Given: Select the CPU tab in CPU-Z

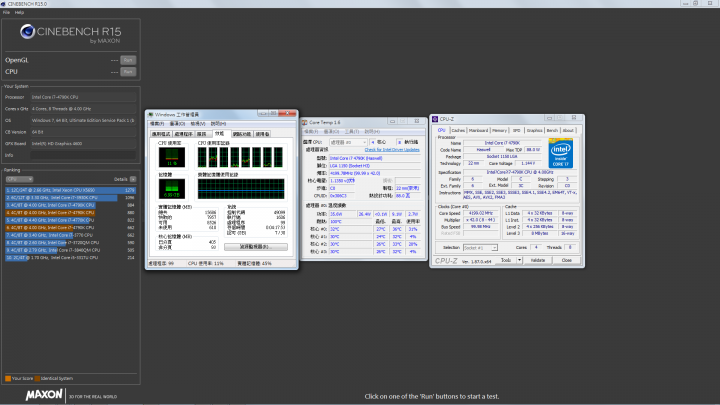Looking at the screenshot, I should click(x=441, y=130).
